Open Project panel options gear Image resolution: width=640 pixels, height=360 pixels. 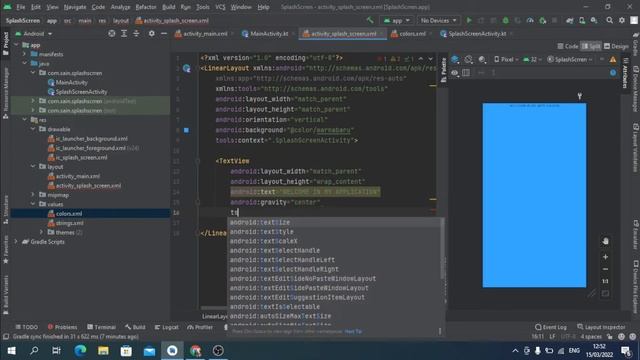pos(151,33)
